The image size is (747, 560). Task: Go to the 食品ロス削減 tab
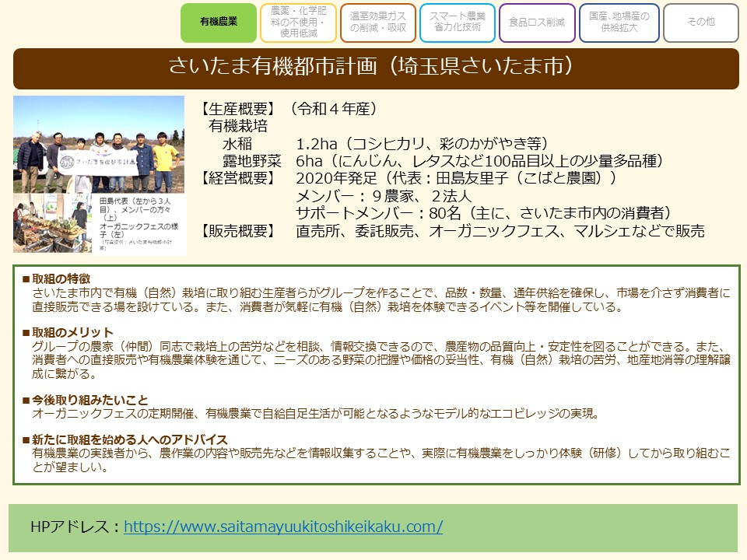tap(537, 23)
